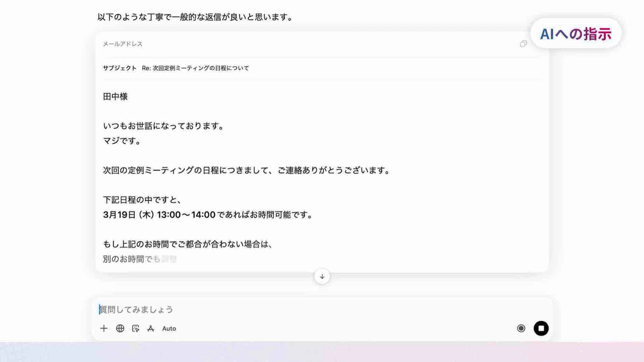Open the apps/tools icon beside Auto
The height and width of the screenshot is (362, 644).
(x=150, y=328)
